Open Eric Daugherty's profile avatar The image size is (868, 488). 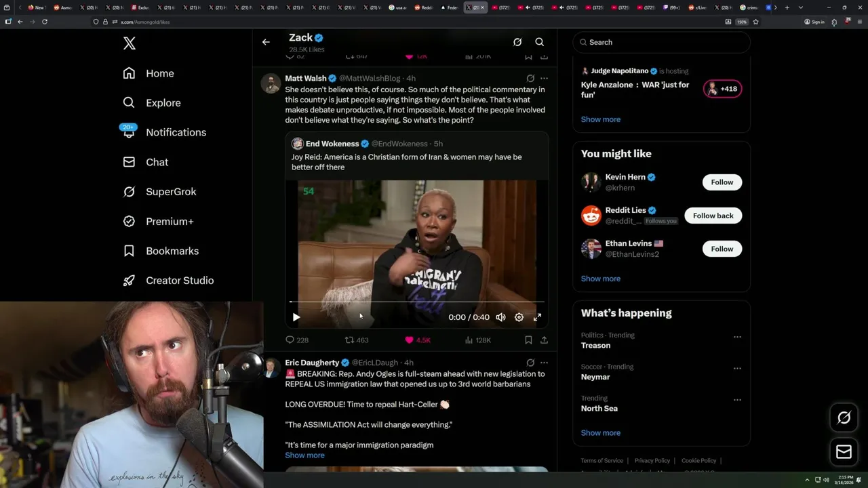point(271,369)
